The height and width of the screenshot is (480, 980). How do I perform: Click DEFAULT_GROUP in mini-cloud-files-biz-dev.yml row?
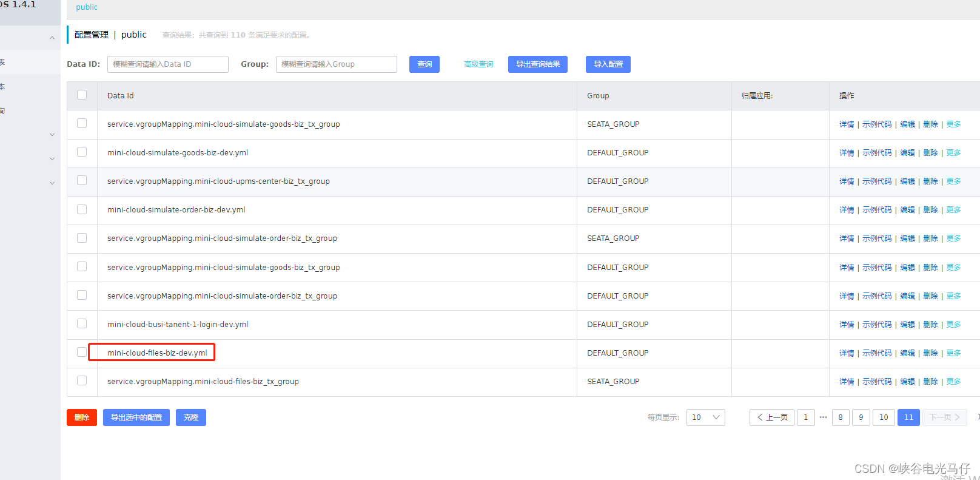pos(618,353)
